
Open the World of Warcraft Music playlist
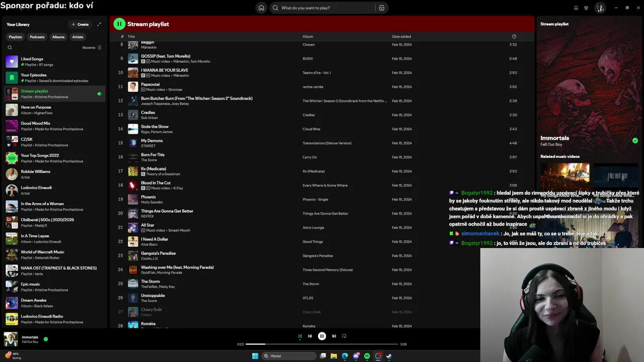[55, 254]
